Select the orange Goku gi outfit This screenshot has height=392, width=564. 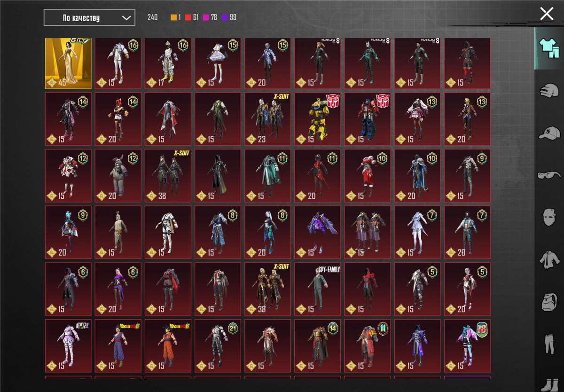pyautogui.click(x=168, y=345)
